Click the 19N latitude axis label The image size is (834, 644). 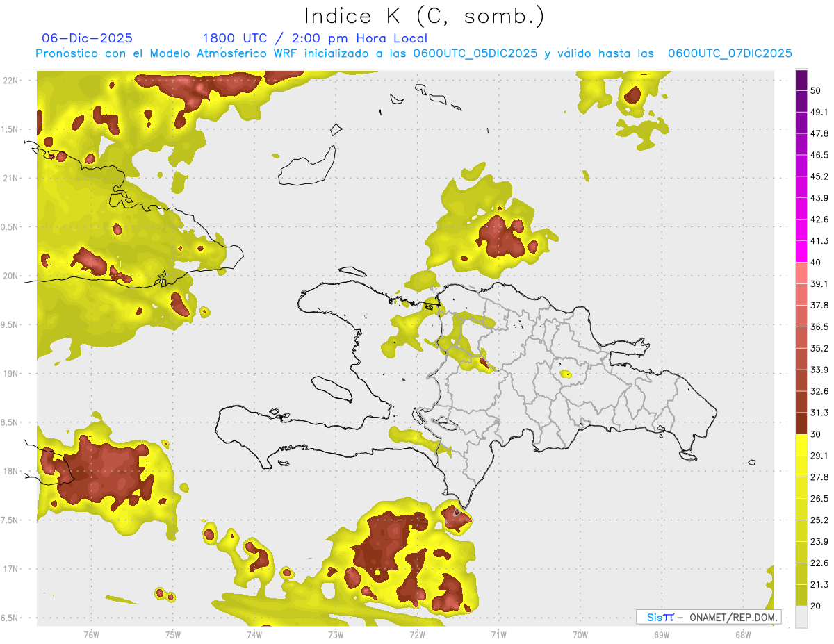pos(10,373)
